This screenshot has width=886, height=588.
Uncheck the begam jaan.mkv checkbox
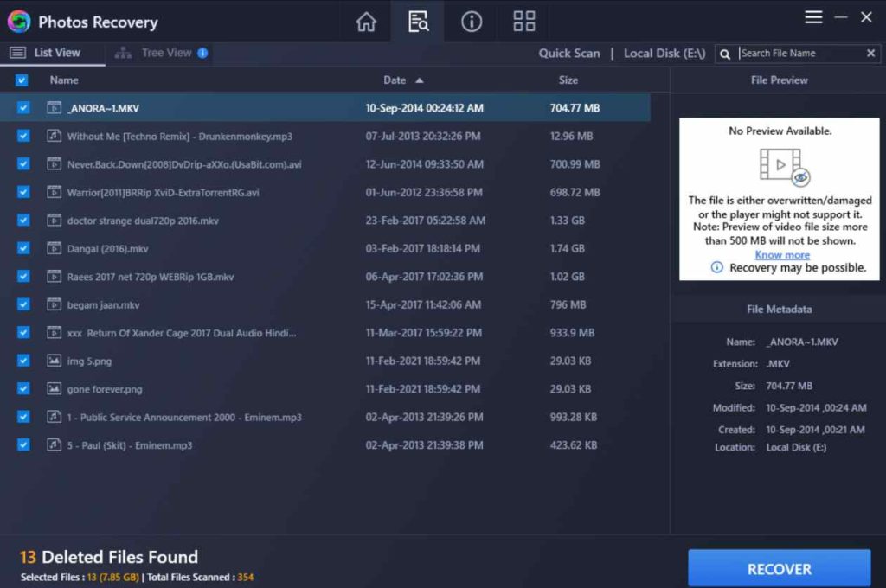pyautogui.click(x=23, y=304)
